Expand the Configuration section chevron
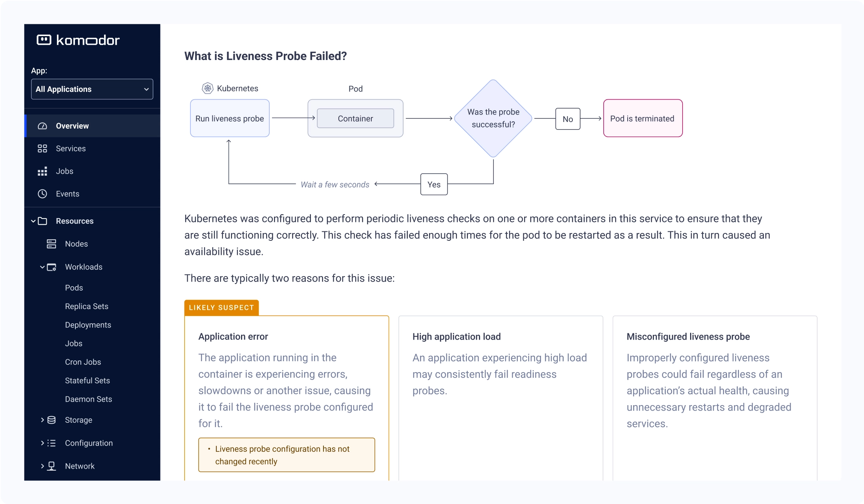 [x=42, y=443]
